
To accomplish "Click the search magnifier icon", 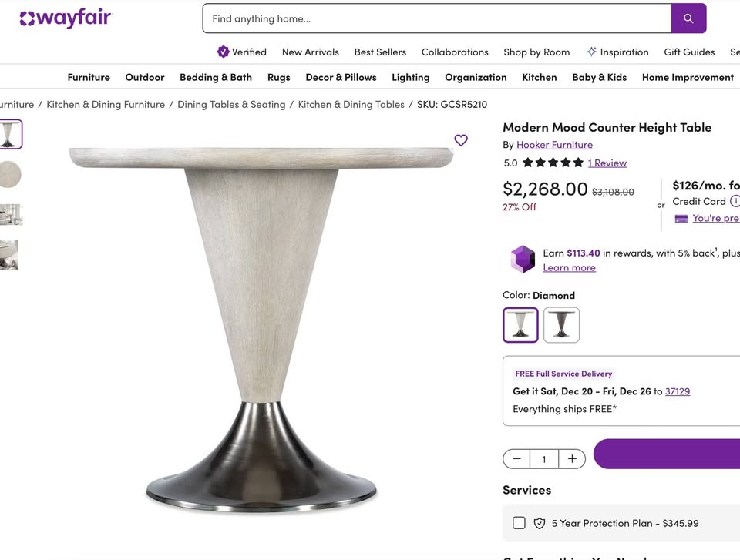I will click(688, 18).
